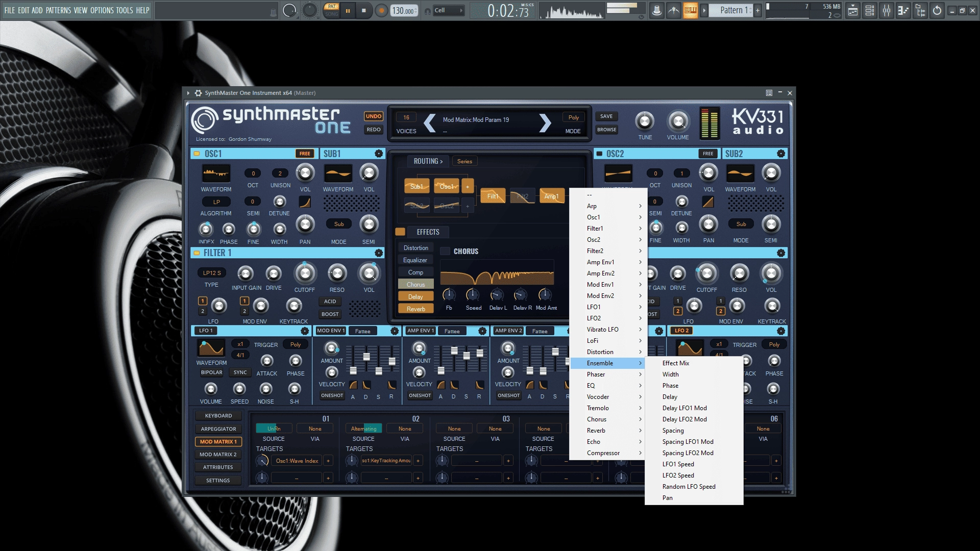Click the FILTER 1 gear settings icon
The image size is (980, 551).
tap(379, 253)
